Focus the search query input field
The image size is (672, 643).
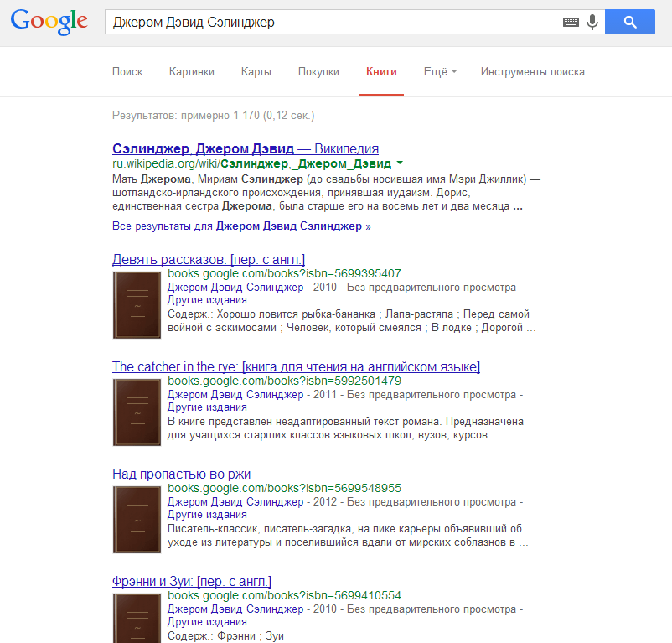point(334,22)
